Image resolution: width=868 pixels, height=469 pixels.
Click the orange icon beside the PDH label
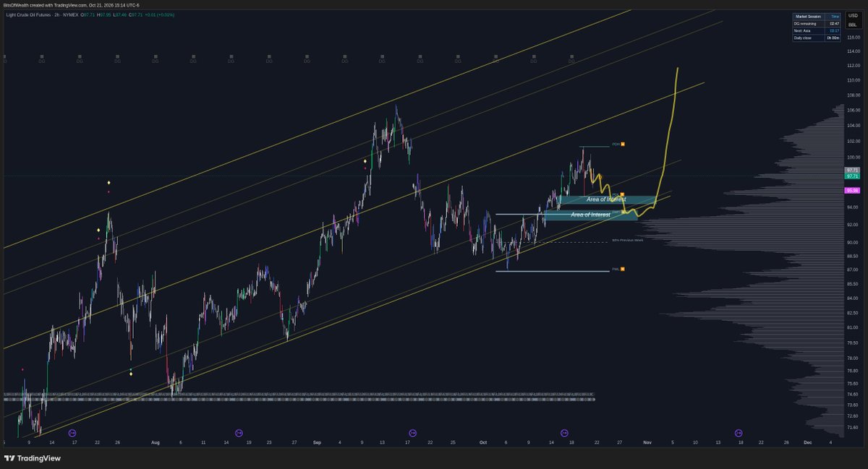(623, 144)
